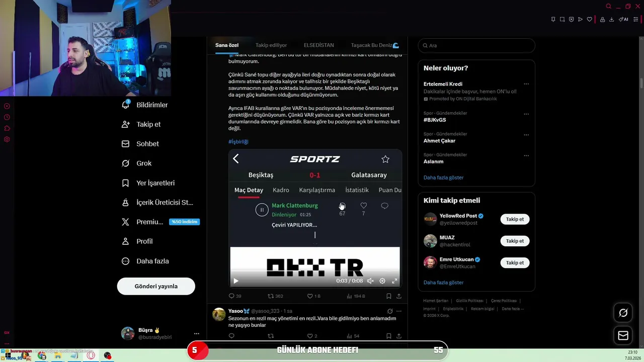Image resolution: width=644 pixels, height=362 pixels.
Task: Toggle video fullscreen
Action: pos(394,281)
